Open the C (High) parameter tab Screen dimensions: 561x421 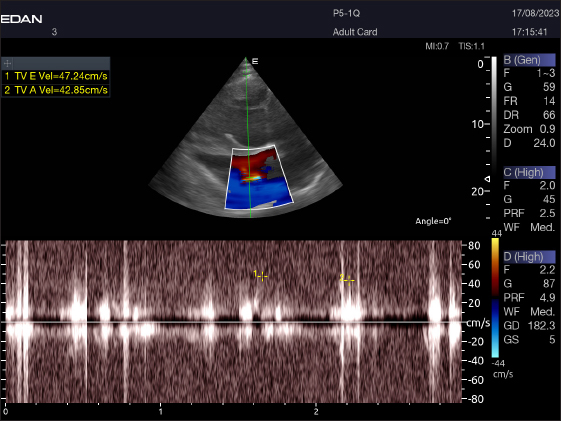point(529,172)
